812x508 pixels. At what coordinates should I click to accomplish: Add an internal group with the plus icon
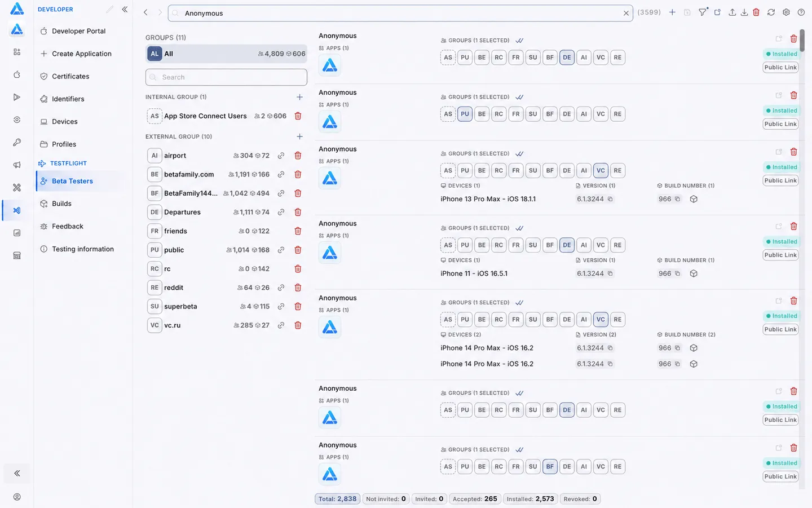click(299, 97)
